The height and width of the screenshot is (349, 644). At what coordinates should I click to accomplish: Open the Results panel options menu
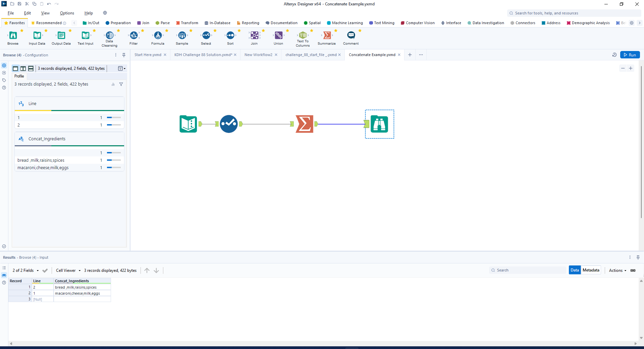click(x=630, y=257)
